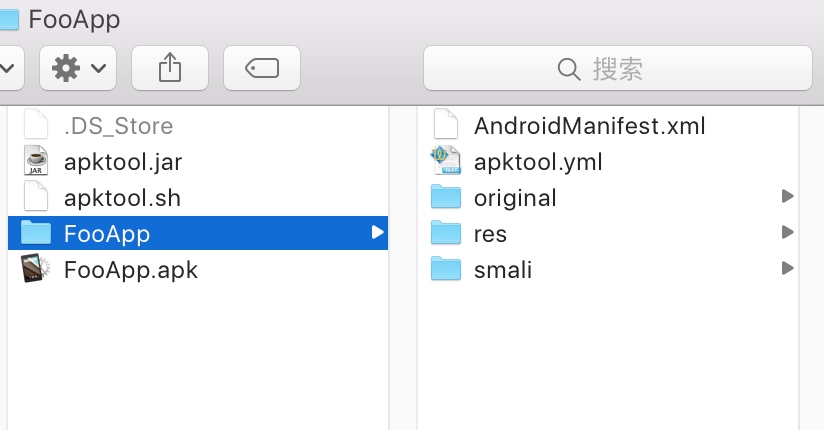
Task: Click the res folder icon
Action: (446, 232)
